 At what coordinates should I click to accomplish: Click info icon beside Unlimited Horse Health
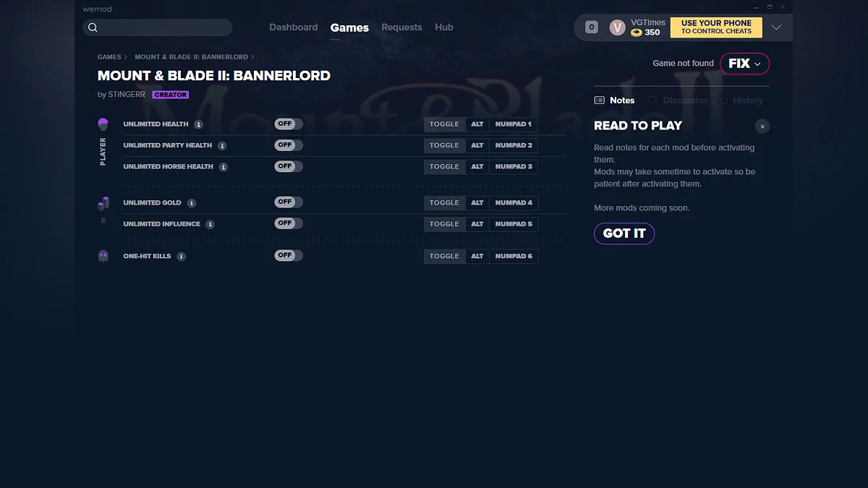pyautogui.click(x=224, y=167)
